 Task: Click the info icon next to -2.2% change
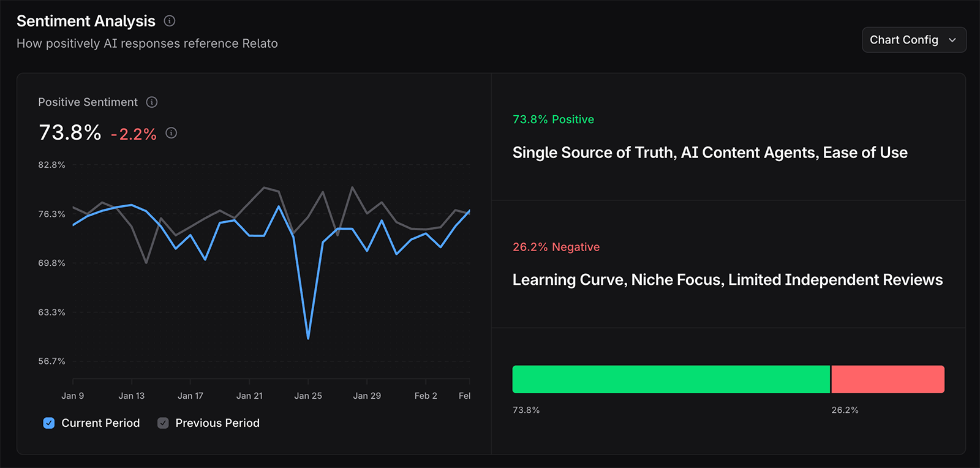[x=171, y=133]
